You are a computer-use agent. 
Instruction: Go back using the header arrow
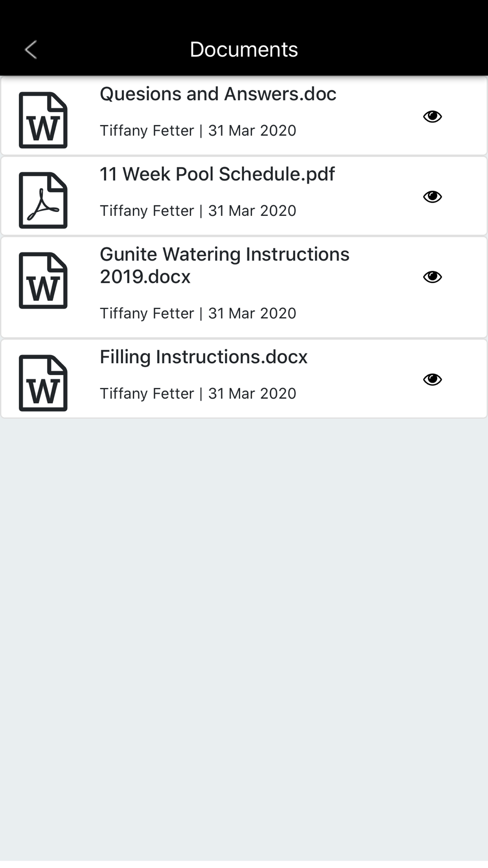pos(31,49)
